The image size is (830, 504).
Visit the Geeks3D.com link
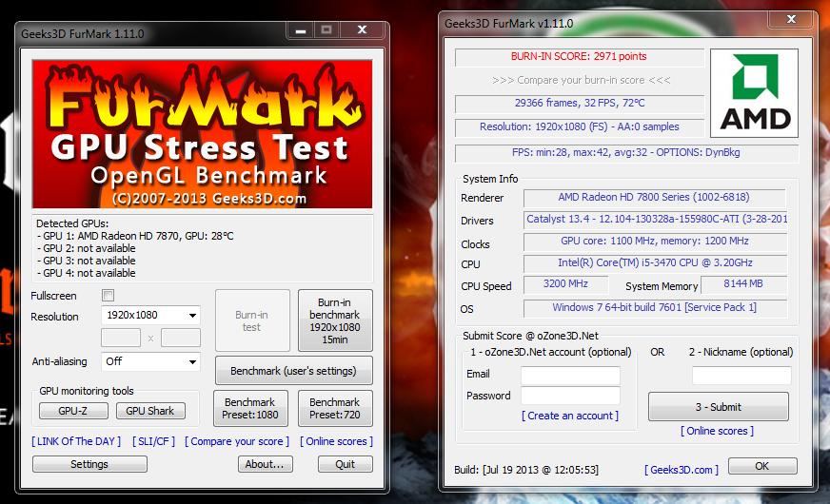pyautogui.click(x=682, y=470)
